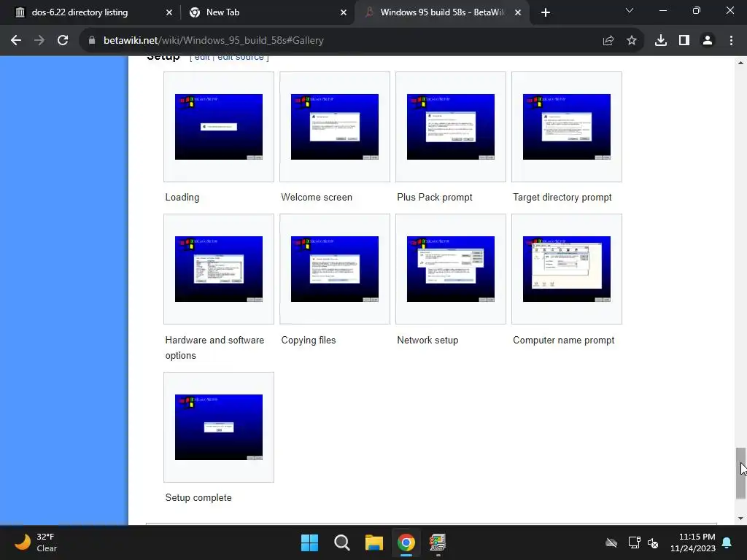Open the taskbar app beside Chrome
This screenshot has width=747, height=560.
pos(438,542)
